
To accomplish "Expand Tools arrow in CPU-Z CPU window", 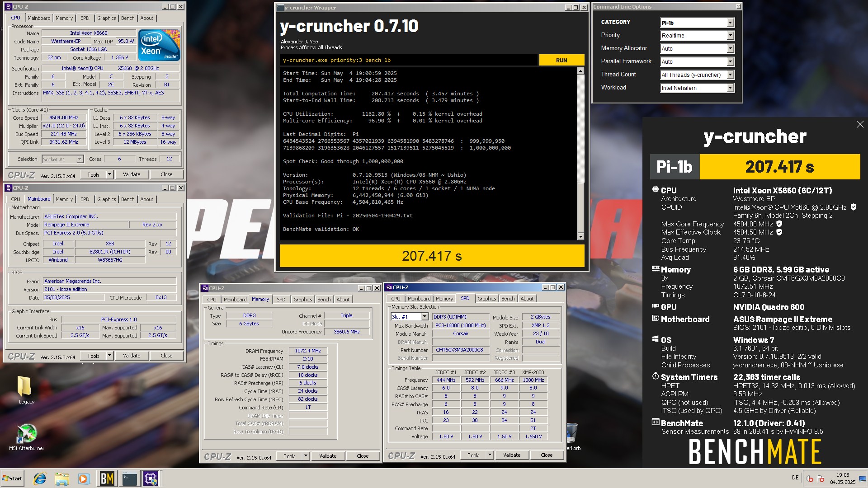I will 109,174.
